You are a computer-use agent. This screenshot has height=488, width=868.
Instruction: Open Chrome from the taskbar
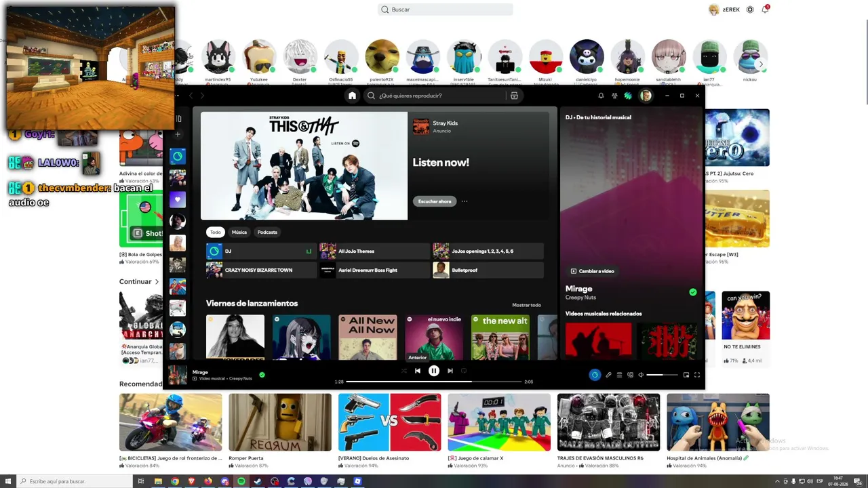tap(174, 481)
